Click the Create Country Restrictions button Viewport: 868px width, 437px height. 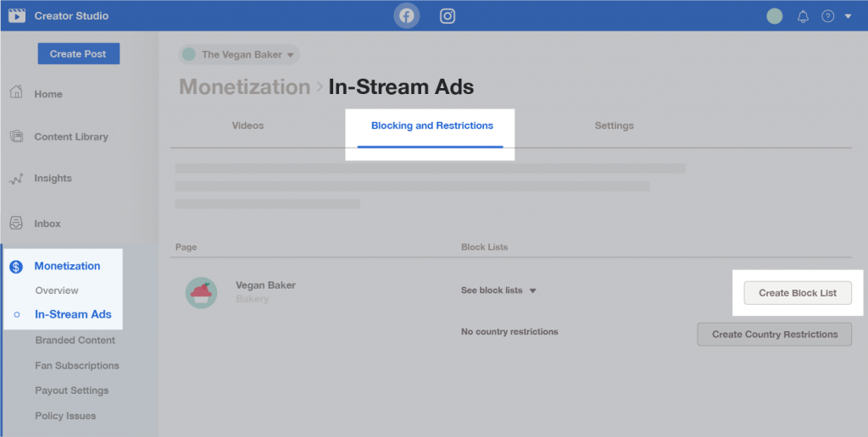click(775, 335)
